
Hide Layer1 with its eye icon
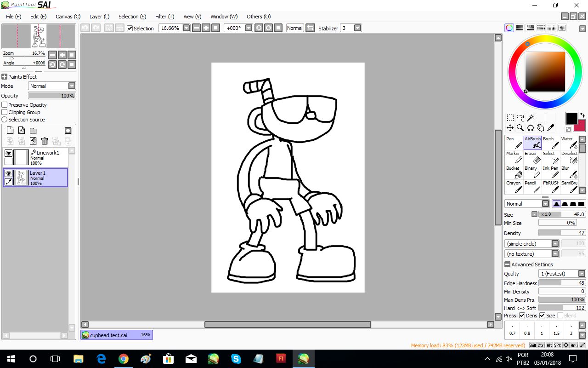pyautogui.click(x=8, y=173)
